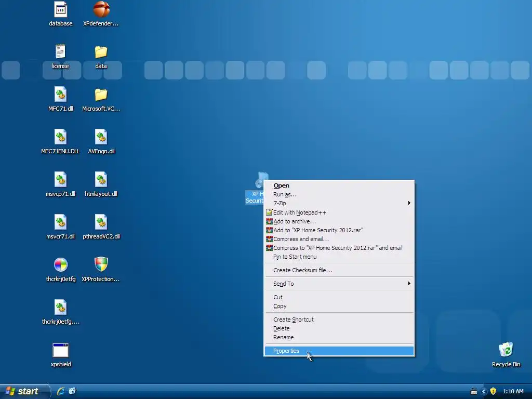Choose Add to "XP Home Security 2012.rar"
The width and height of the screenshot is (532, 399).
tap(339, 230)
